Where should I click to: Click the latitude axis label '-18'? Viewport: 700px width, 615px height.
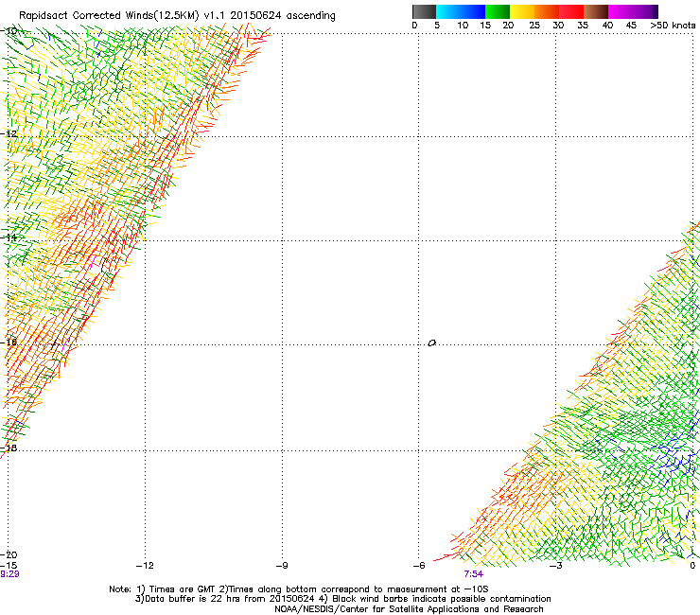[x=9, y=448]
